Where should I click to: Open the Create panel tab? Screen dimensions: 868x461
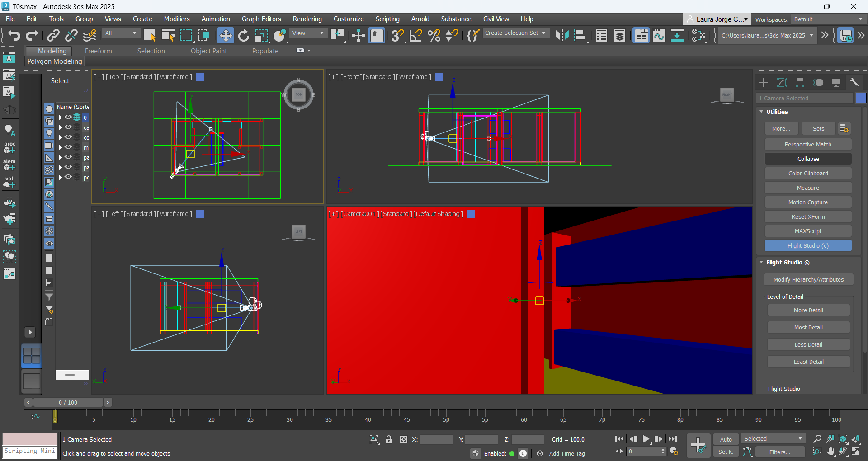(764, 82)
